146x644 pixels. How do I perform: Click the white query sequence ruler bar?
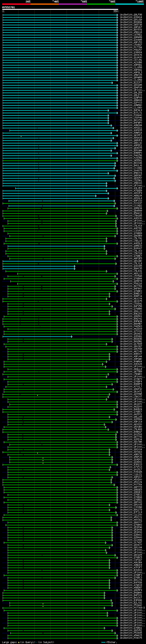coord(60,10)
